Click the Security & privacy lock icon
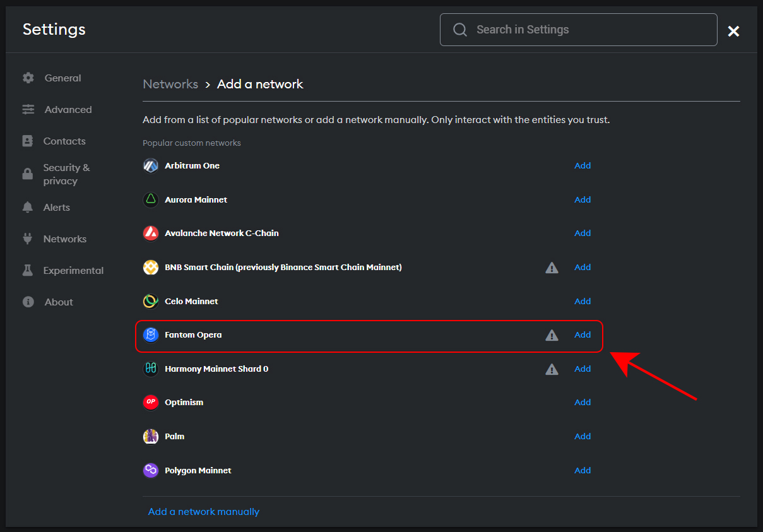Screen dimensions: 763x532 [27, 174]
